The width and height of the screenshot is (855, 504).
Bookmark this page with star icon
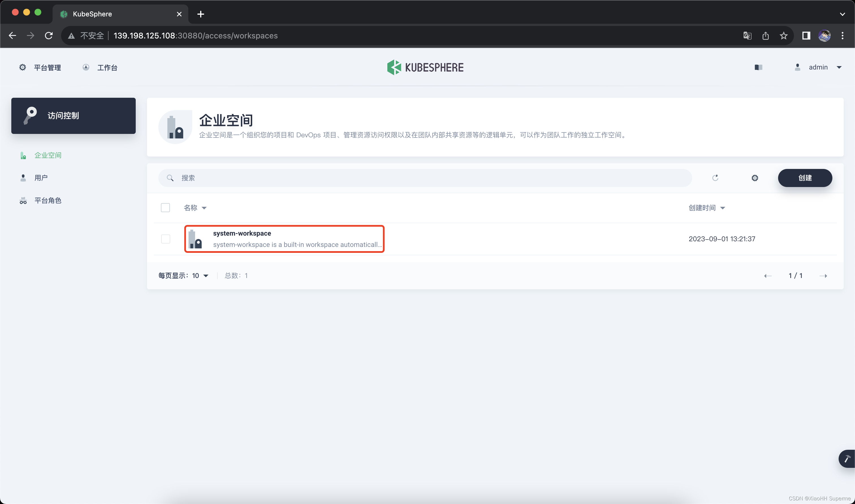pyautogui.click(x=783, y=36)
